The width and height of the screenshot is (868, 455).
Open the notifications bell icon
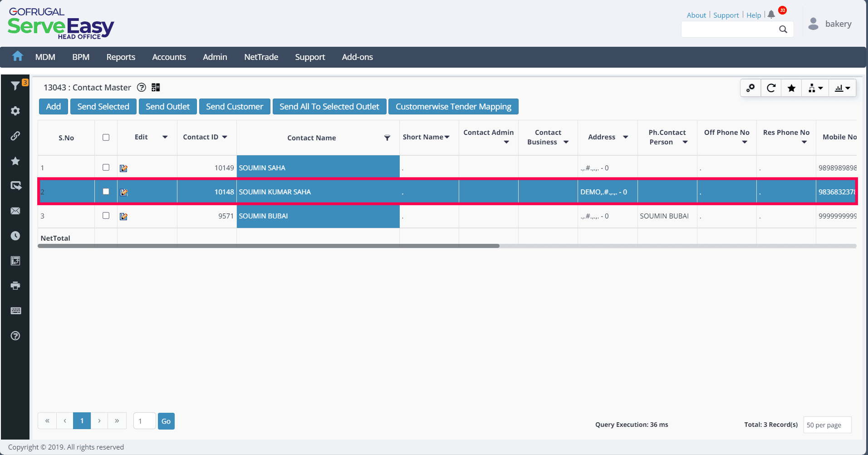(771, 14)
